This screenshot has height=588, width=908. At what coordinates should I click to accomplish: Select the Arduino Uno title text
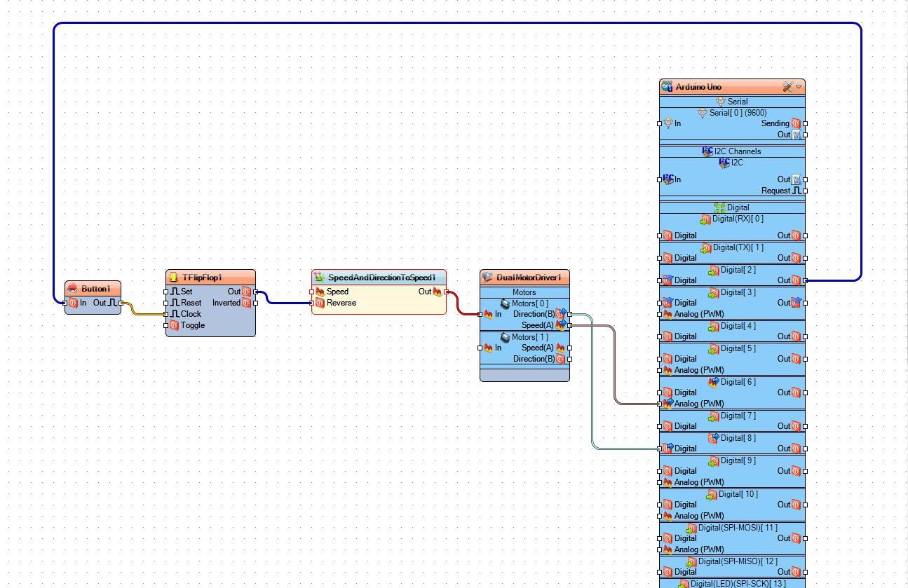698,88
